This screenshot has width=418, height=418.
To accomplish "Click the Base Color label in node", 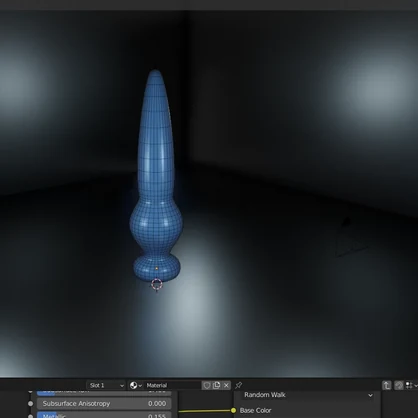I will coord(255,410).
